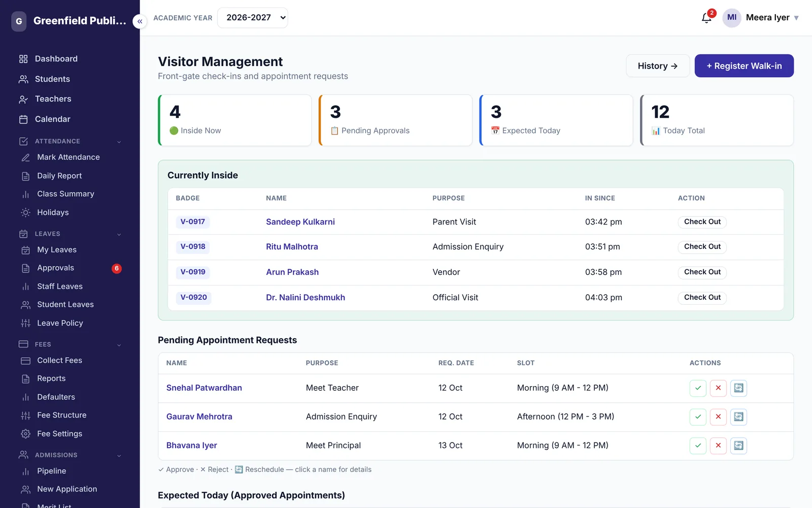This screenshot has width=812, height=508.
Task: Click the Expected Today stat card
Action: tap(556, 120)
